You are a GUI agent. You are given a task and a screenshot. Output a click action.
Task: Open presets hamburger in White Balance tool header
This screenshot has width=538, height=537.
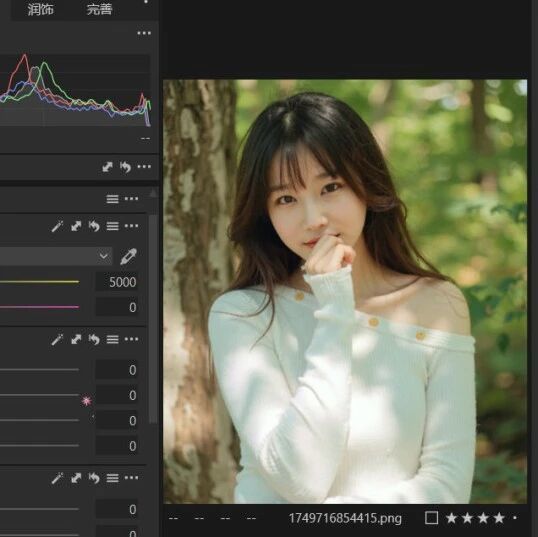(x=113, y=226)
